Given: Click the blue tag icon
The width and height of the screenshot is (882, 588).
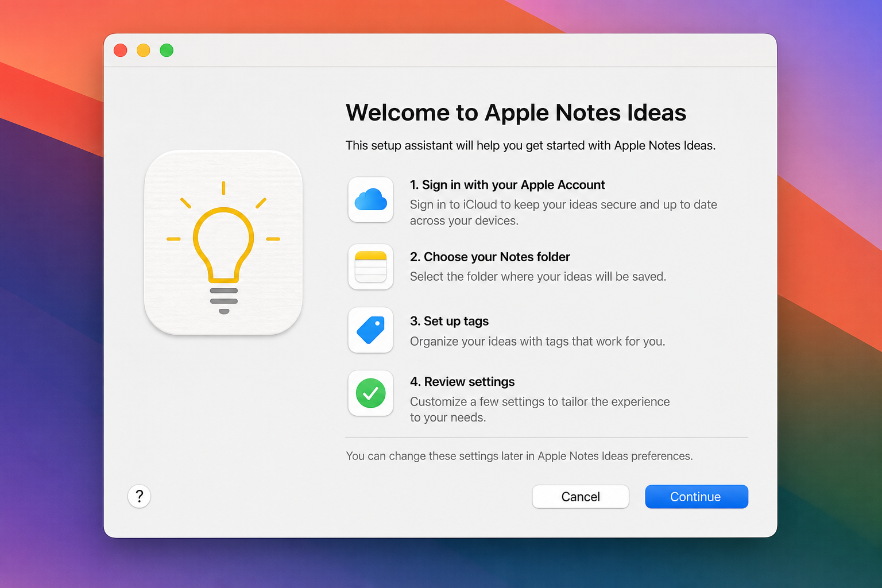Looking at the screenshot, I should tap(370, 330).
